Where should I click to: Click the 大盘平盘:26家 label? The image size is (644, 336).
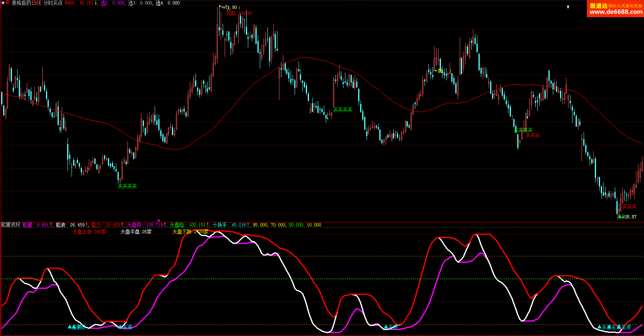point(136,232)
